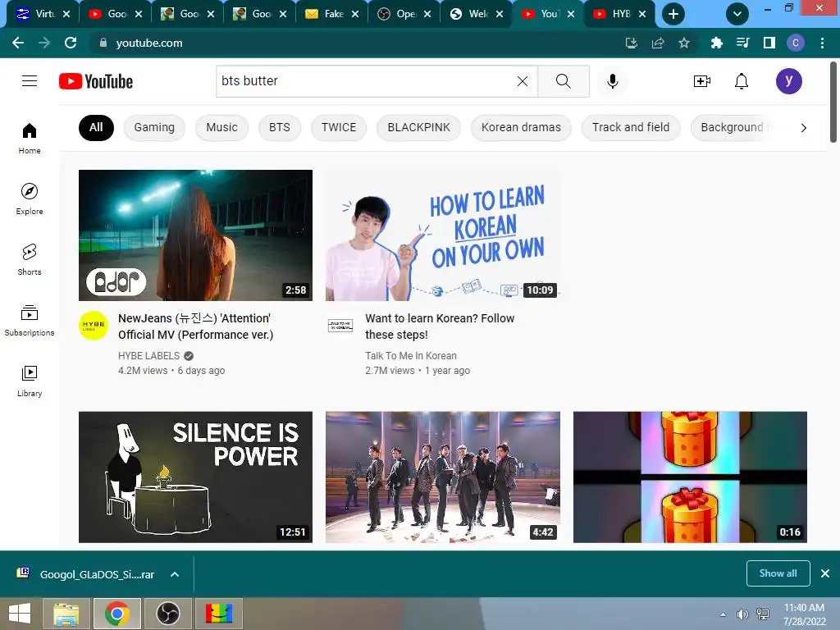Open the Windows Start menu
The height and width of the screenshot is (630, 840).
tap(20, 614)
